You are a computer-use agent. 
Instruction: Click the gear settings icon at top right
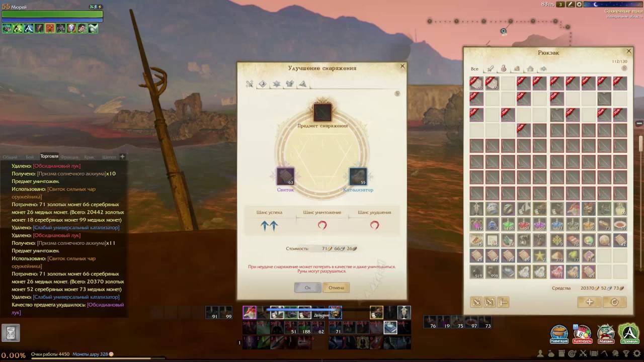(580, 4)
